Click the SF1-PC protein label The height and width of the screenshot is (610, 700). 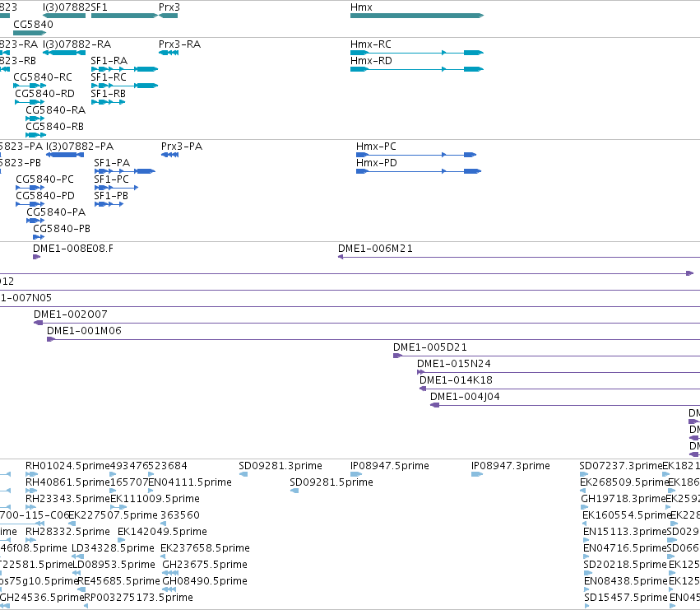pos(112,179)
